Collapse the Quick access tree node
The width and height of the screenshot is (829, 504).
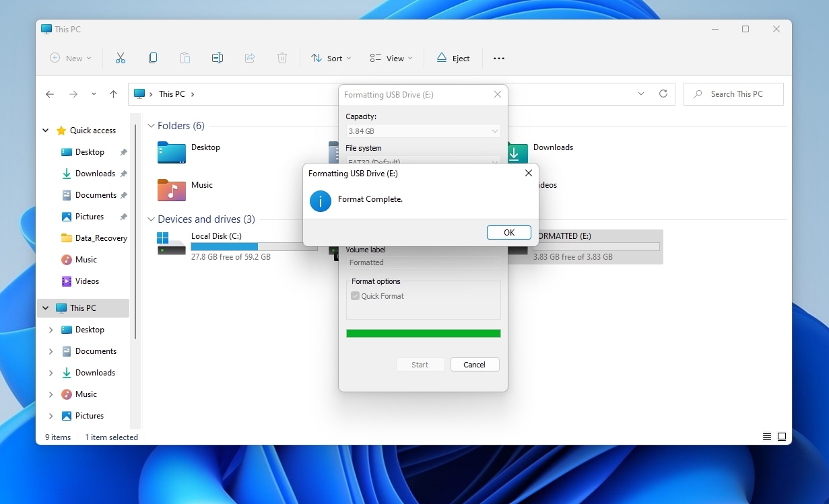point(46,131)
